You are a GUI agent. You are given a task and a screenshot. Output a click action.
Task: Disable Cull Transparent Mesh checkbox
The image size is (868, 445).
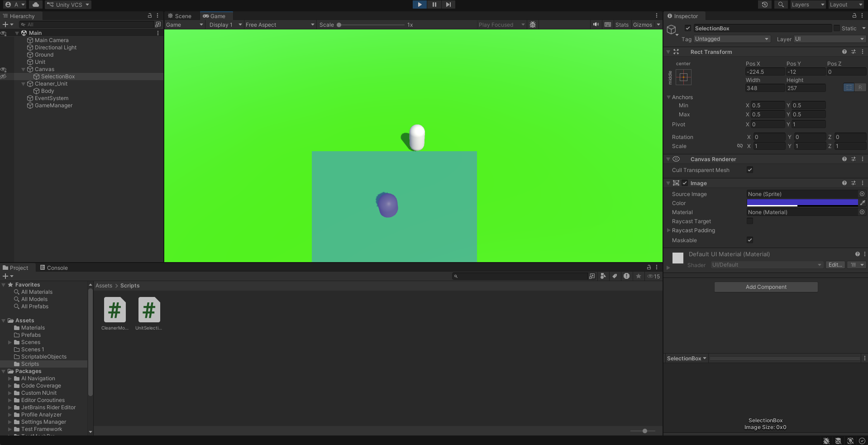(750, 170)
